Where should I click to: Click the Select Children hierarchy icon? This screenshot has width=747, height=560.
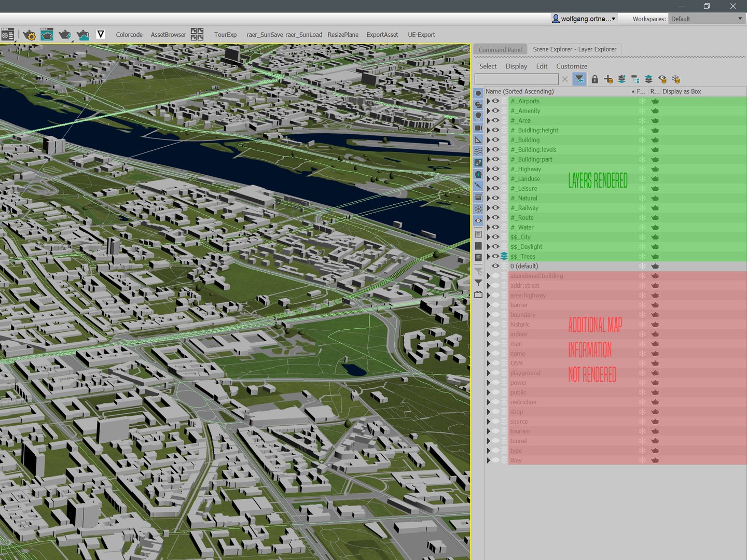pyautogui.click(x=635, y=79)
